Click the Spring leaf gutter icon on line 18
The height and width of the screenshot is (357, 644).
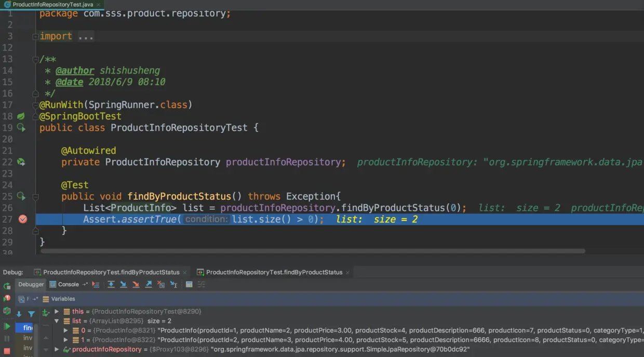pyautogui.click(x=21, y=116)
